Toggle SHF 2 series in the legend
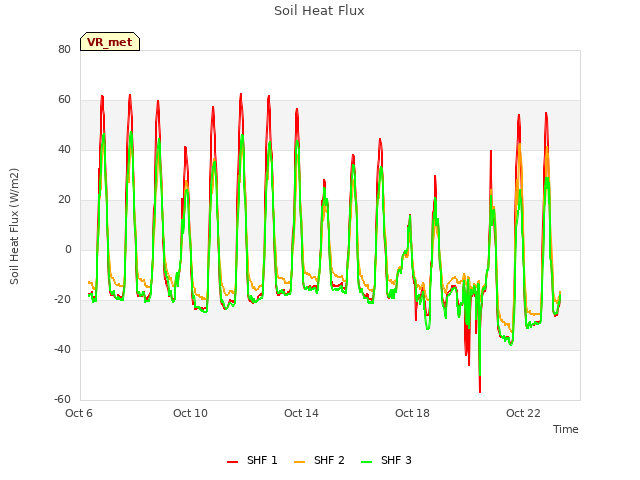Viewport: 640px width, 480px height. (x=319, y=460)
